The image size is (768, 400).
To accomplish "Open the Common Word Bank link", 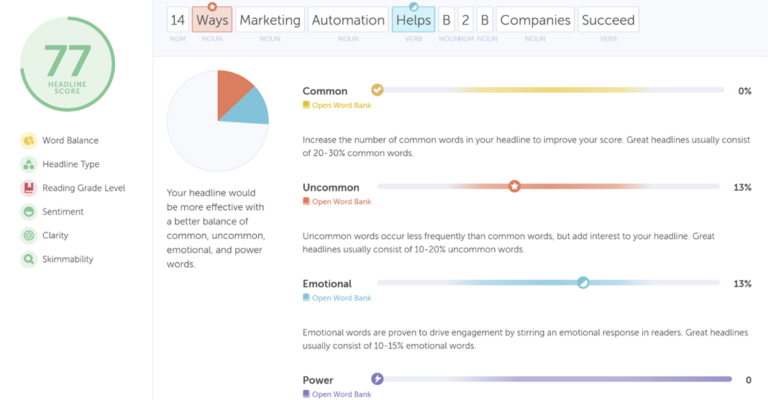I will pyautogui.click(x=340, y=104).
